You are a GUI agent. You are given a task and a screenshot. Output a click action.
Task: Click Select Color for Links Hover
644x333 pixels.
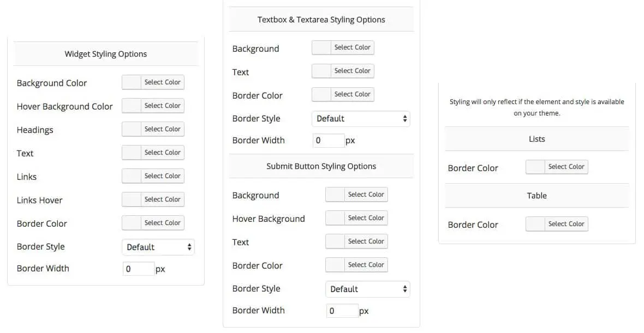162,199
